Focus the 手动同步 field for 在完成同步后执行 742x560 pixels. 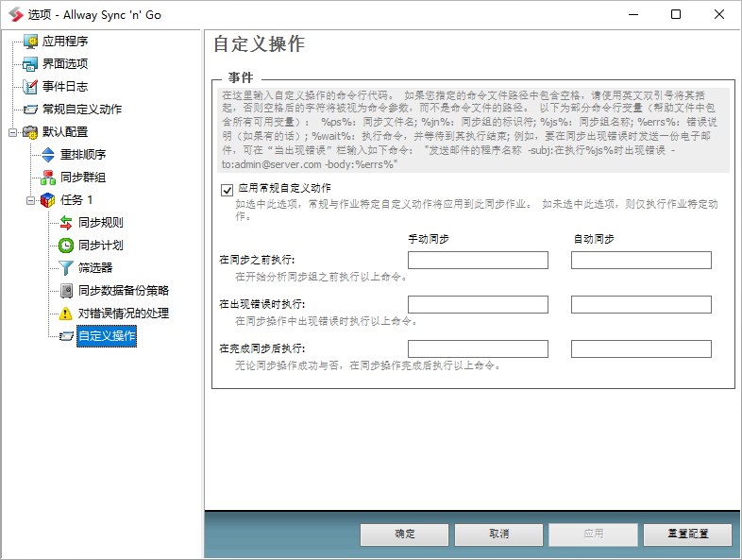coord(478,348)
